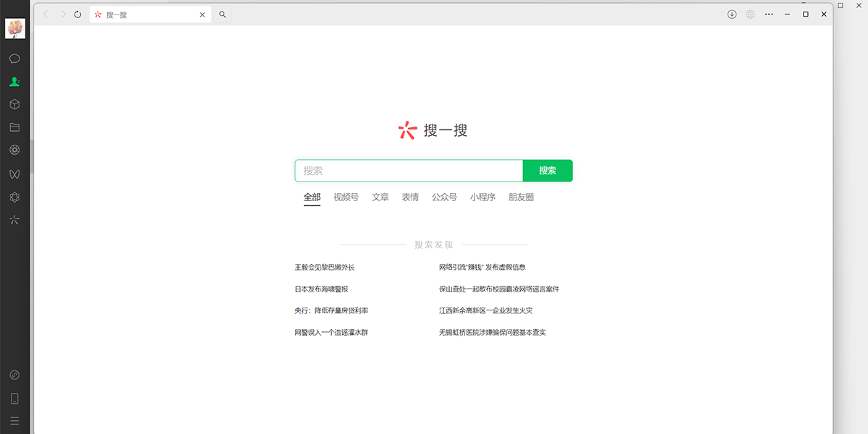Switch to the Contacts icon in the sidebar
The image size is (868, 434).
tap(14, 81)
